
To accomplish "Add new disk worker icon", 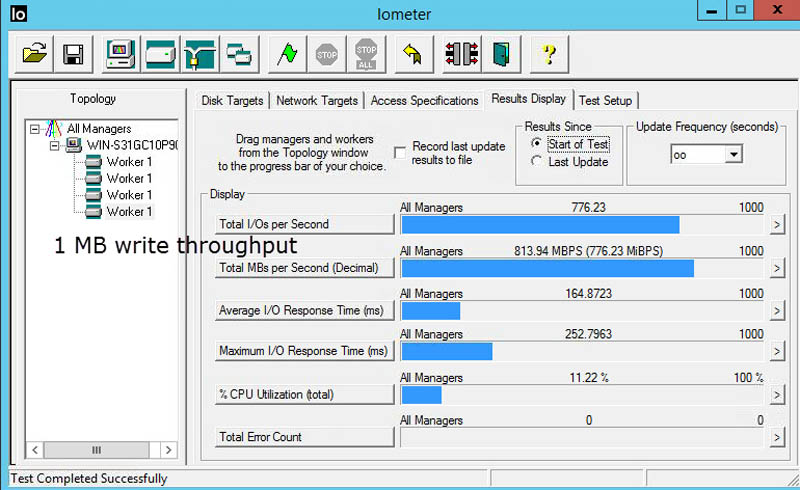I will [160, 54].
